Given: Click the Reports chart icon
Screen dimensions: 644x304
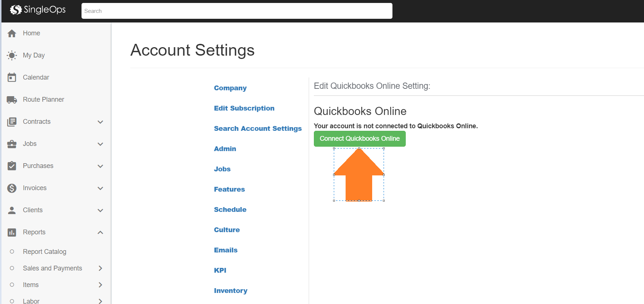Looking at the screenshot, I should click(12, 232).
